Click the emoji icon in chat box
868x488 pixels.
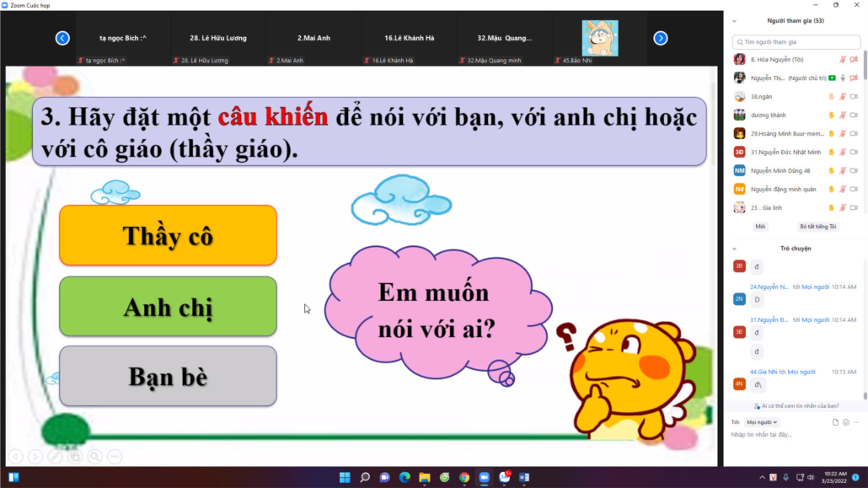point(845,422)
